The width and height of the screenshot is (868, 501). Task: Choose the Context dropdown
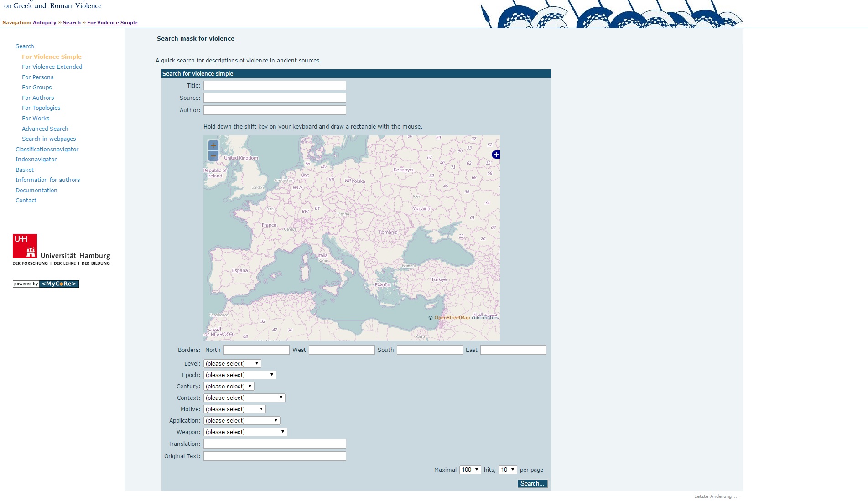pyautogui.click(x=244, y=398)
